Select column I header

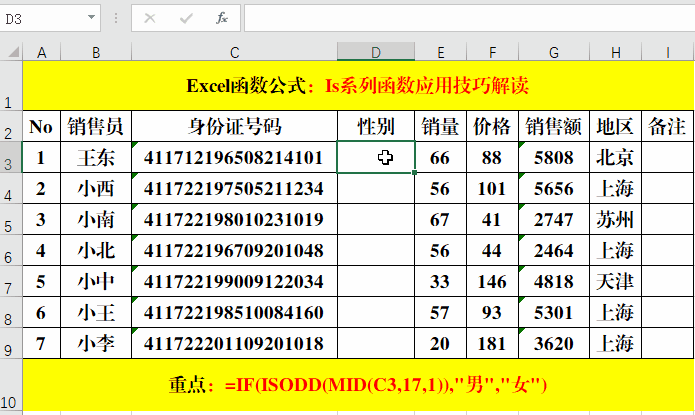[668, 52]
